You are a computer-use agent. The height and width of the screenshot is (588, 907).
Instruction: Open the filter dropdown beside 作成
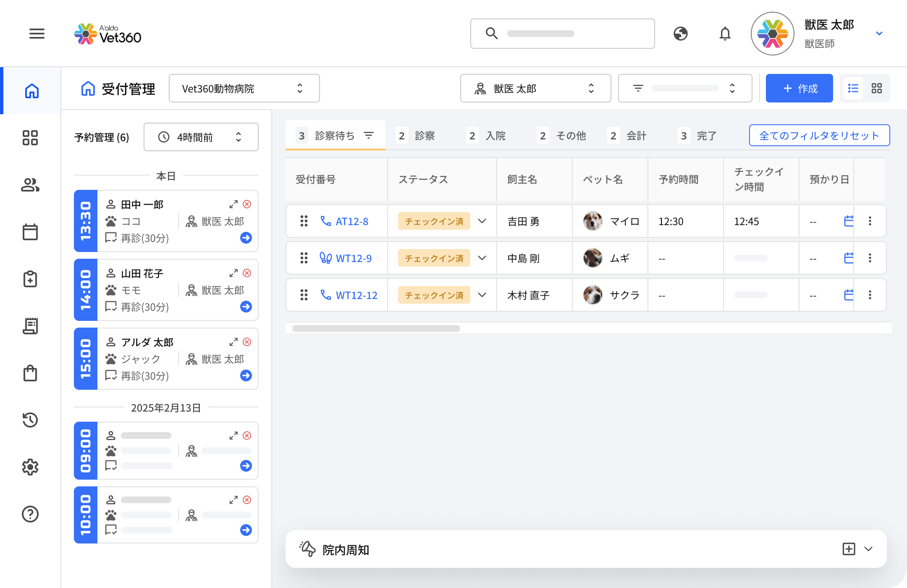click(x=685, y=88)
